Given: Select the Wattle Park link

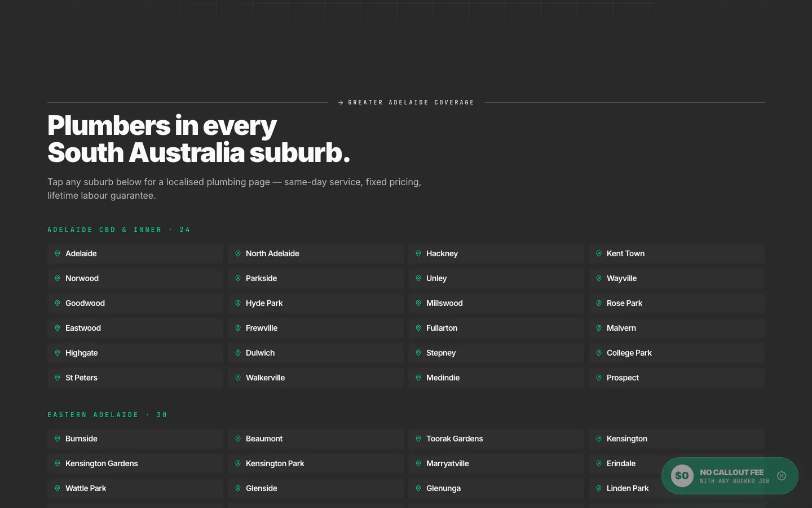Looking at the screenshot, I should pos(135,488).
